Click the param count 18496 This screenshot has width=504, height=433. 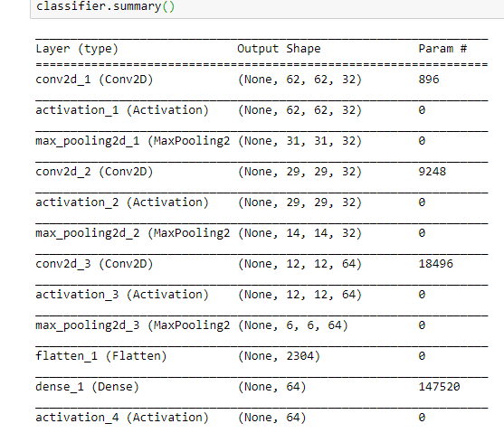(436, 264)
